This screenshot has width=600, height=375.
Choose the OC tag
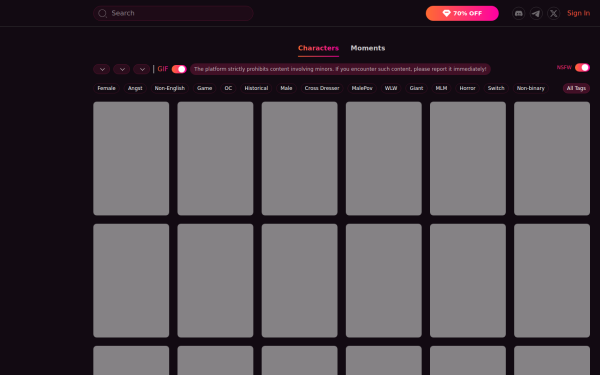coord(228,88)
